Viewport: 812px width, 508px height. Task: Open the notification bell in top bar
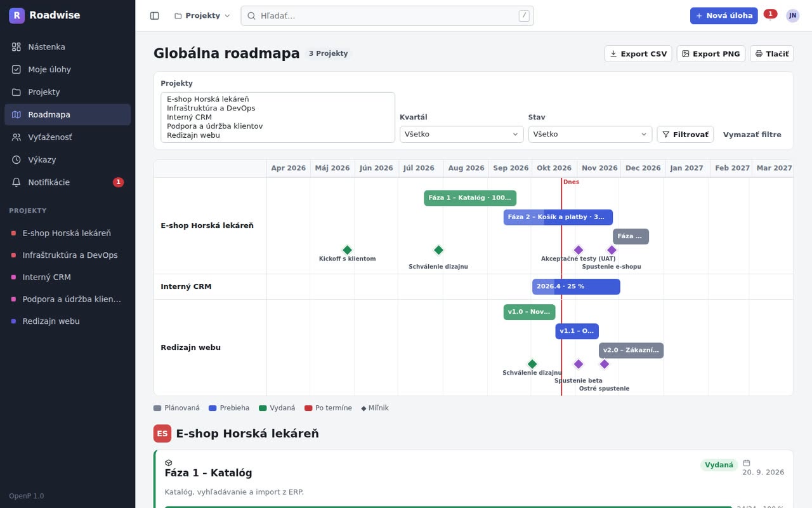click(x=770, y=15)
